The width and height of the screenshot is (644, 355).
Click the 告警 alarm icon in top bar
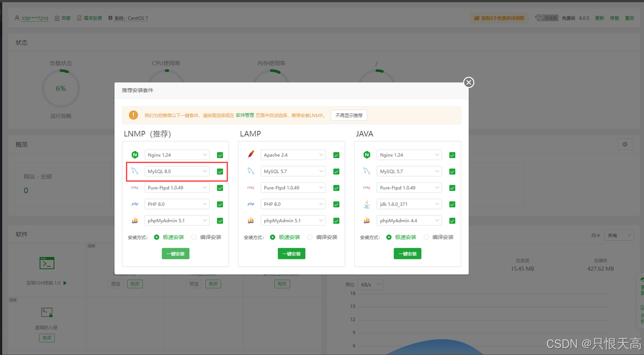pyautogui.click(x=57, y=18)
